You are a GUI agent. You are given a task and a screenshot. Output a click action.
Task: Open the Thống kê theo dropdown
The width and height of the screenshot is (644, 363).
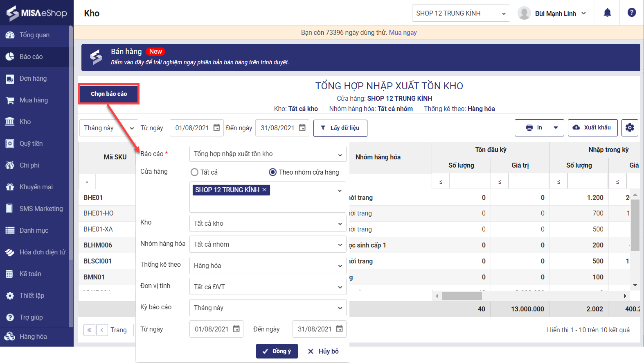pyautogui.click(x=268, y=266)
